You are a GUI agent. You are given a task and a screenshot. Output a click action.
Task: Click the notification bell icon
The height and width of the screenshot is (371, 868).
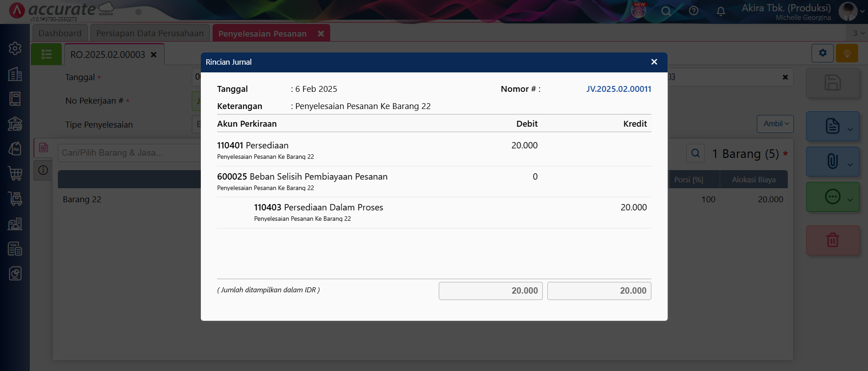click(721, 11)
